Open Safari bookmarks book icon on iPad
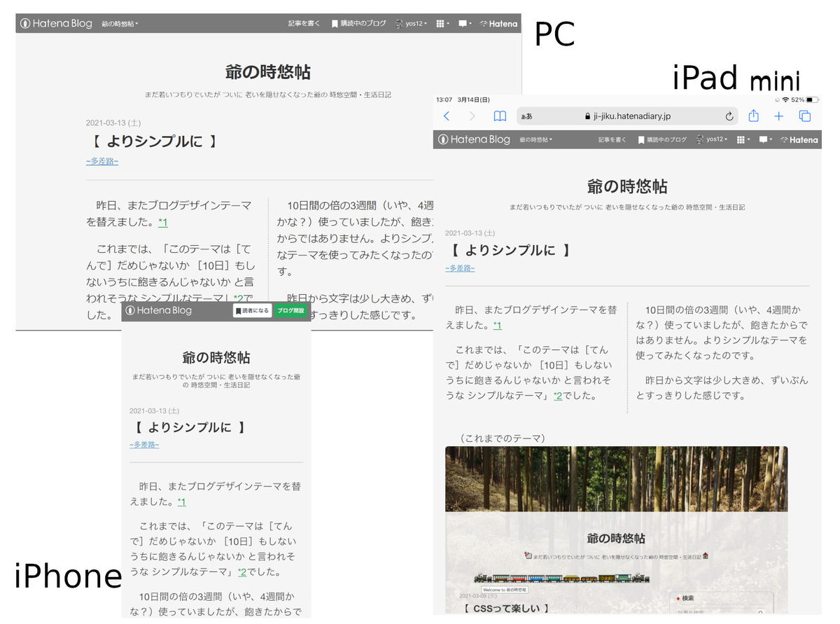The height and width of the screenshot is (624, 840). (499, 116)
